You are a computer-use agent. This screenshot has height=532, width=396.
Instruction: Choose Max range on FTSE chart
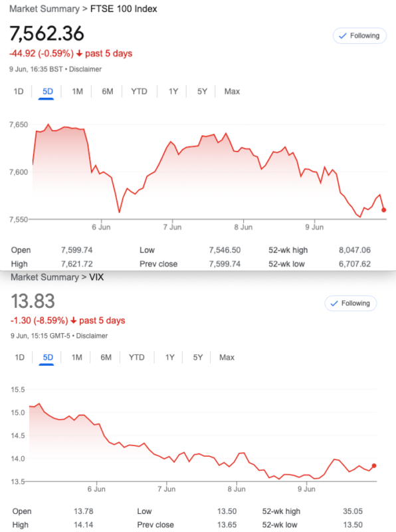(x=232, y=92)
